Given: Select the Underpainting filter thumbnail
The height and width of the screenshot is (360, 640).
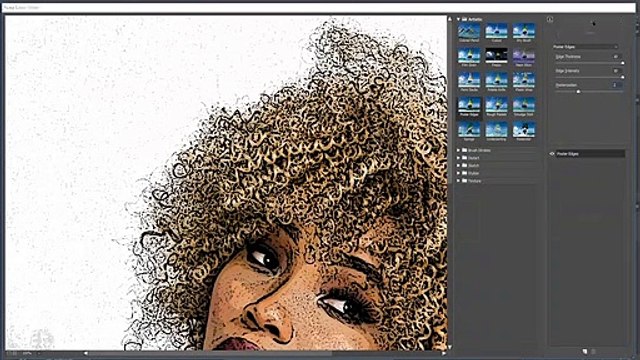Looking at the screenshot, I should pos(496,130).
